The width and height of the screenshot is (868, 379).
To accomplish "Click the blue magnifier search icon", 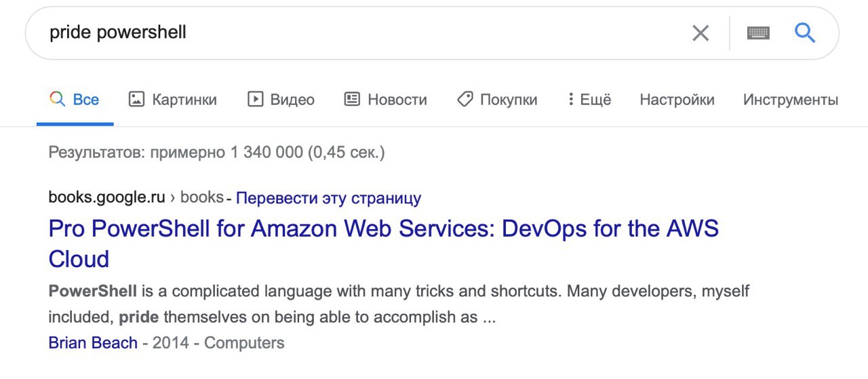I will 805,32.
